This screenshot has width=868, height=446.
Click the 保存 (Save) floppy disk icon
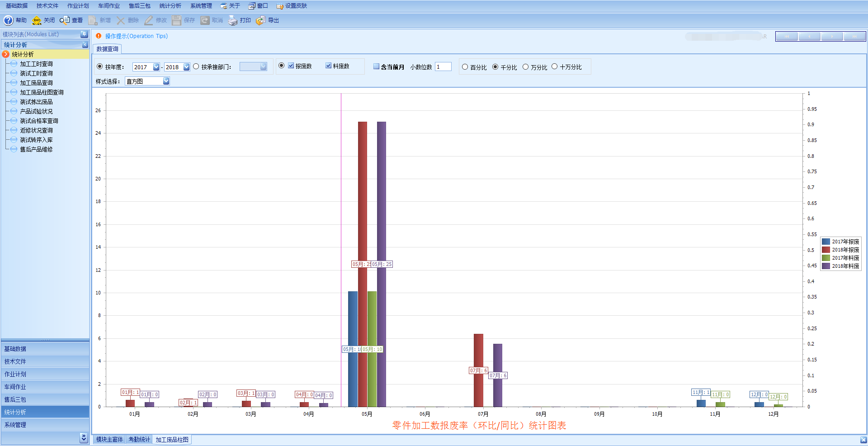[x=177, y=20]
